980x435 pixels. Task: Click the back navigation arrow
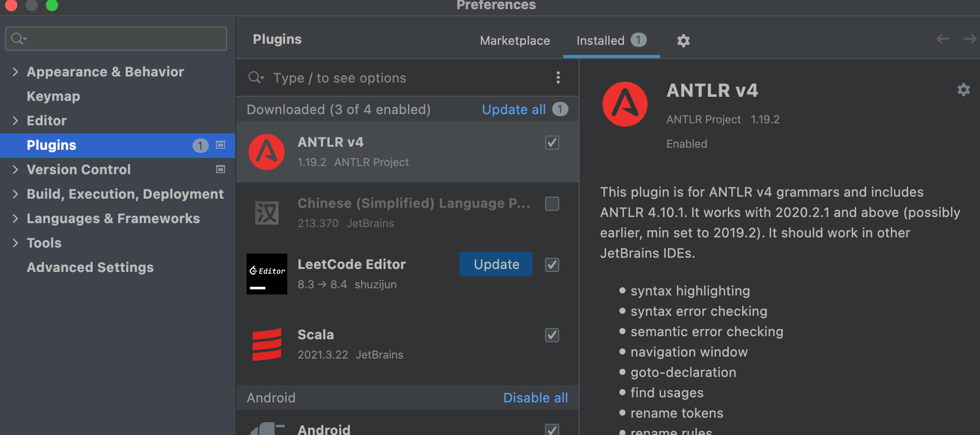(x=942, y=39)
